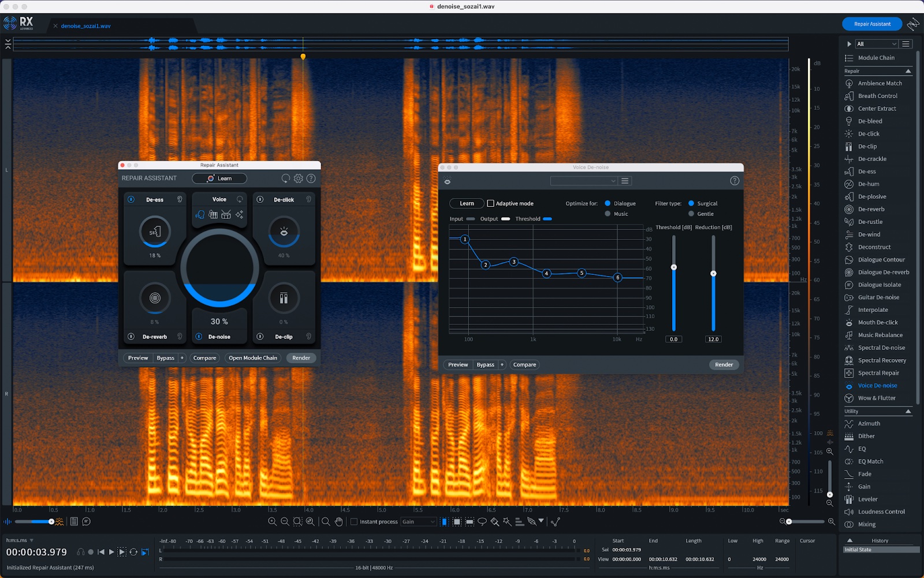Image resolution: width=924 pixels, height=578 pixels.
Task: Open time format h:m:s.ms dropdown
Action: click(31, 540)
